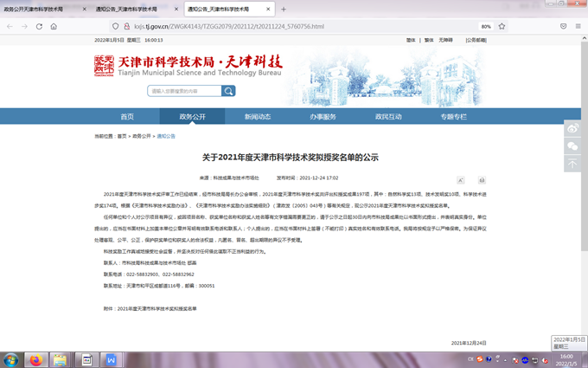Open a new browser tab
The image size is (588, 368).
coord(284,9)
